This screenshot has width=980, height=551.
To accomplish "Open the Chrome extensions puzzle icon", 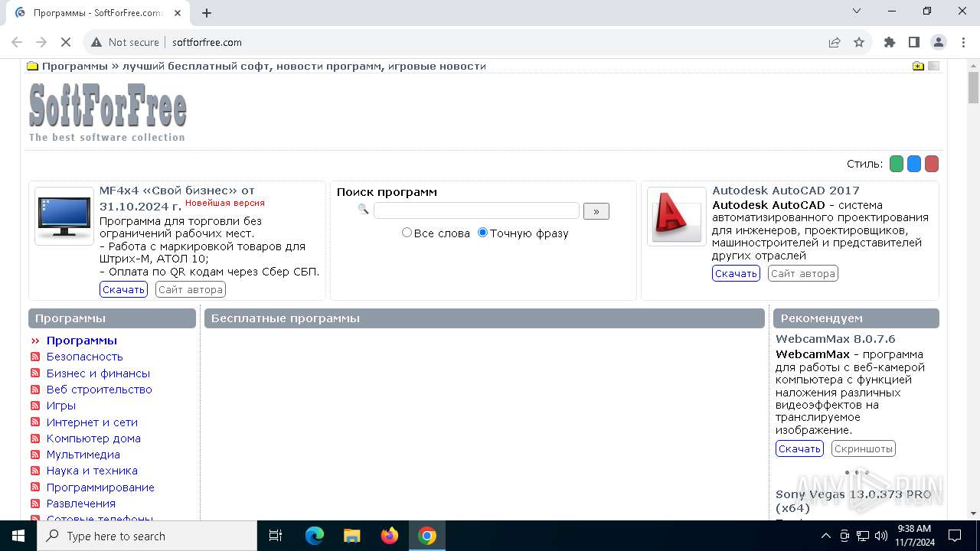I will pyautogui.click(x=890, y=42).
